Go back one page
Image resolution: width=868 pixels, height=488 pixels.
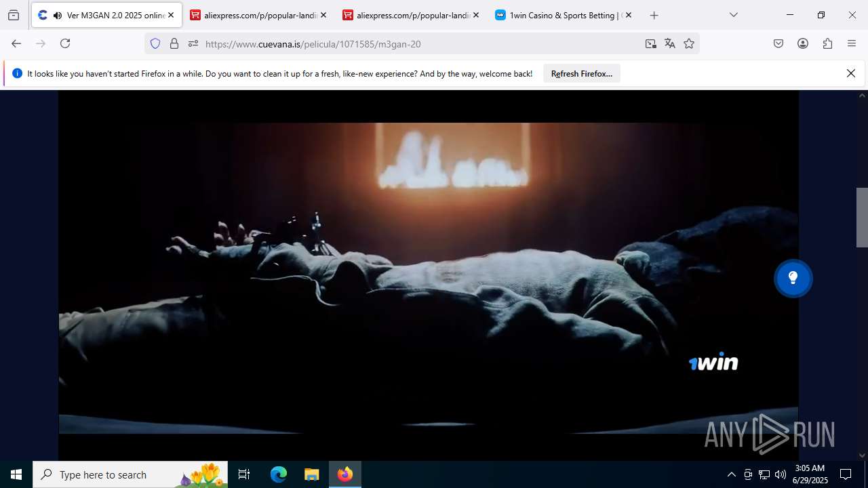(16, 43)
